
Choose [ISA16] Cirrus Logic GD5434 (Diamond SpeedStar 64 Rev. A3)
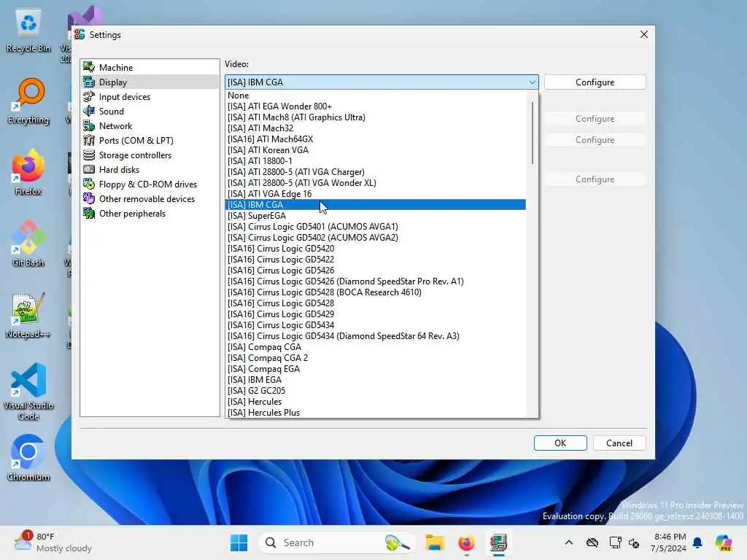[376, 336]
